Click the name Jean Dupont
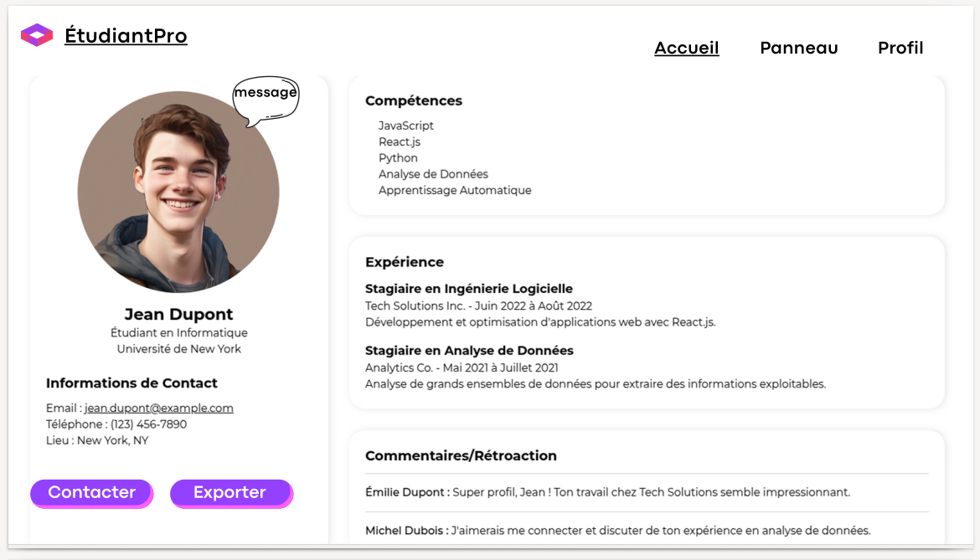980x560 pixels. 178,315
